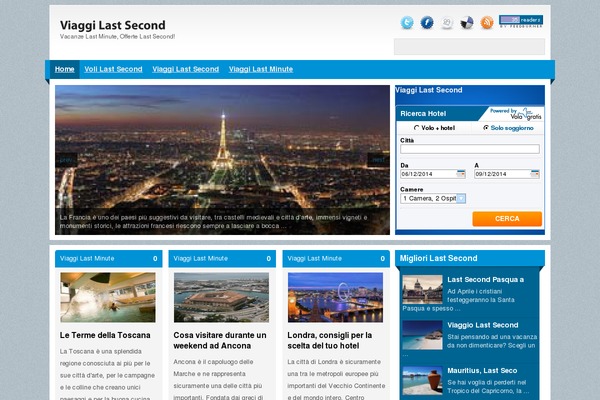Select the Solo soggiorno radio option

[486, 128]
